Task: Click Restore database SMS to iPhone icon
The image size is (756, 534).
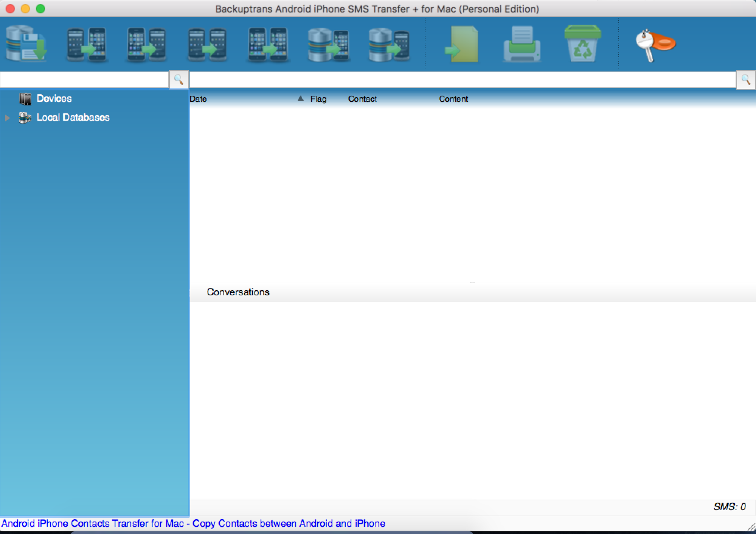Action: tap(328, 44)
